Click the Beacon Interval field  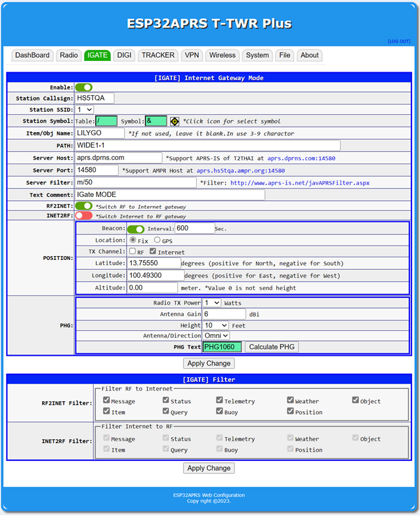195,228
